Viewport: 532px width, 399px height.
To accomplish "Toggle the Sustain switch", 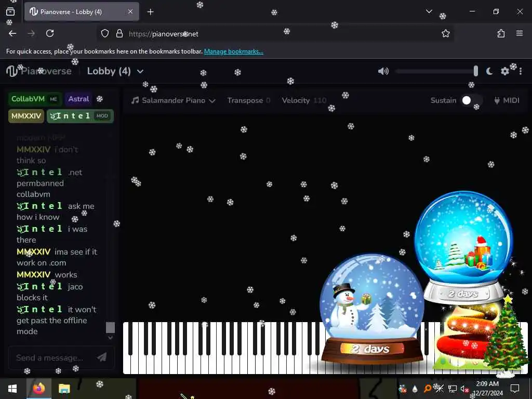I will click(471, 100).
